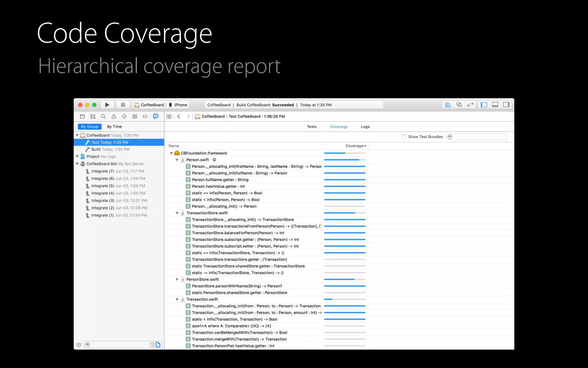Screen dimensions: 588x368
Task: Sort by the Coverage column header
Action: click(345, 146)
